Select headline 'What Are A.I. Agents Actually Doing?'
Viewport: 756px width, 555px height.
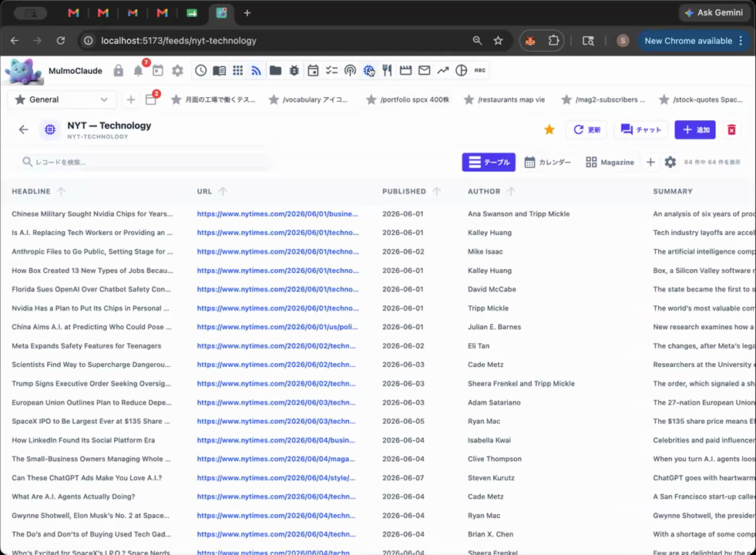coord(73,496)
